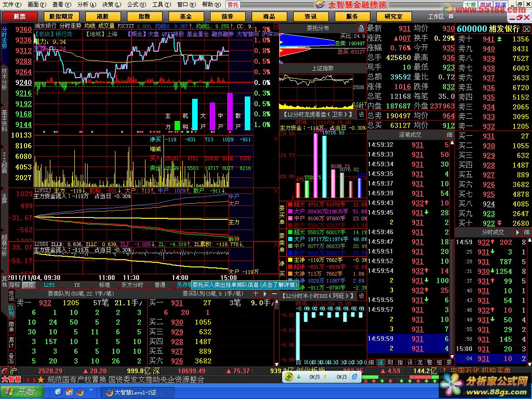This screenshot has height=399, width=532.
Task: Click the red arrow box above the percent axis
Action: pyautogui.click(x=276, y=26)
